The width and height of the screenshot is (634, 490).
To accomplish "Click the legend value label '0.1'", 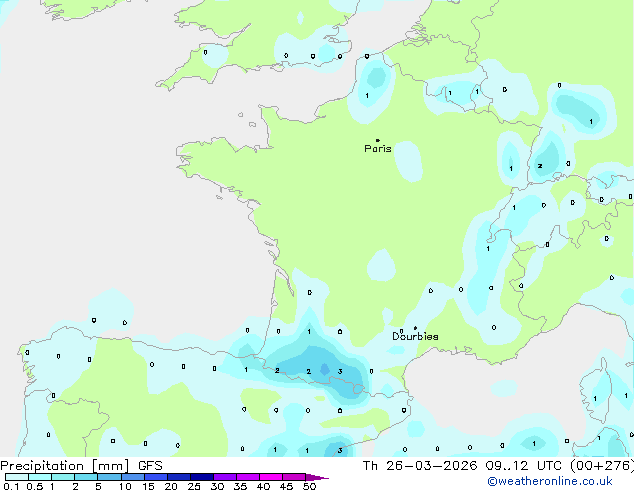I will [x=11, y=486].
